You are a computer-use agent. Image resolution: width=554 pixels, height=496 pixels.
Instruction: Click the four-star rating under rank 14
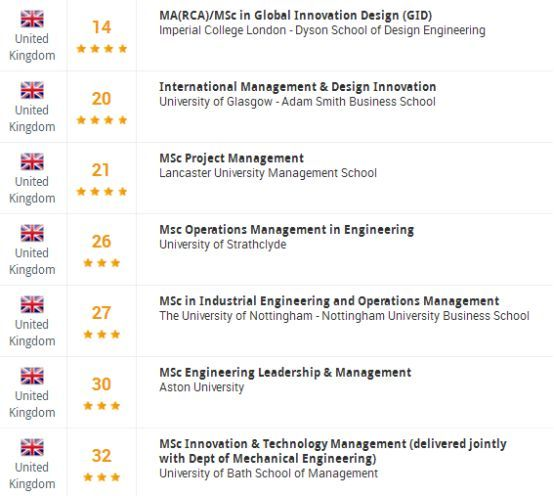[x=102, y=48]
